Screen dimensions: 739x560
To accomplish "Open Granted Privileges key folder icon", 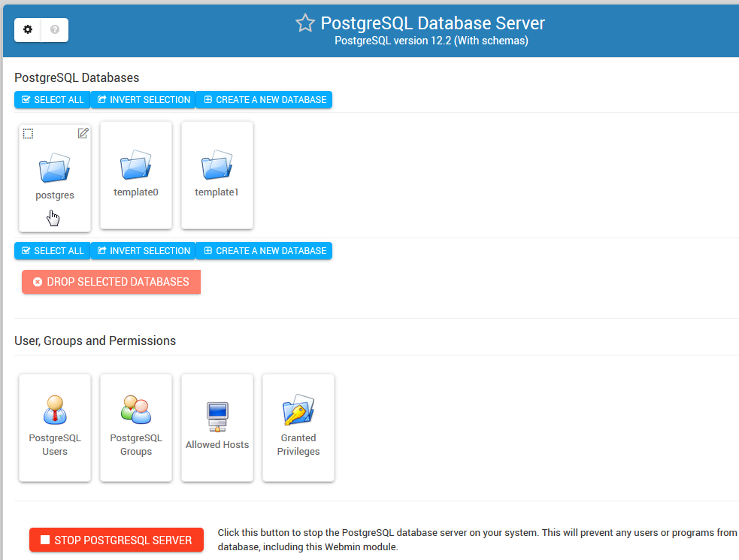I will [298, 410].
